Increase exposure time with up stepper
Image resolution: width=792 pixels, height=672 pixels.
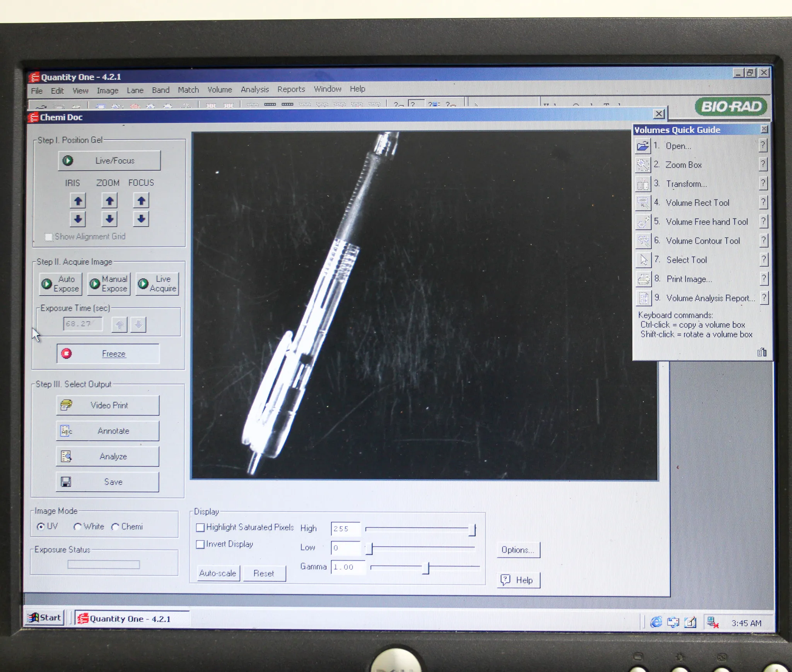click(119, 324)
